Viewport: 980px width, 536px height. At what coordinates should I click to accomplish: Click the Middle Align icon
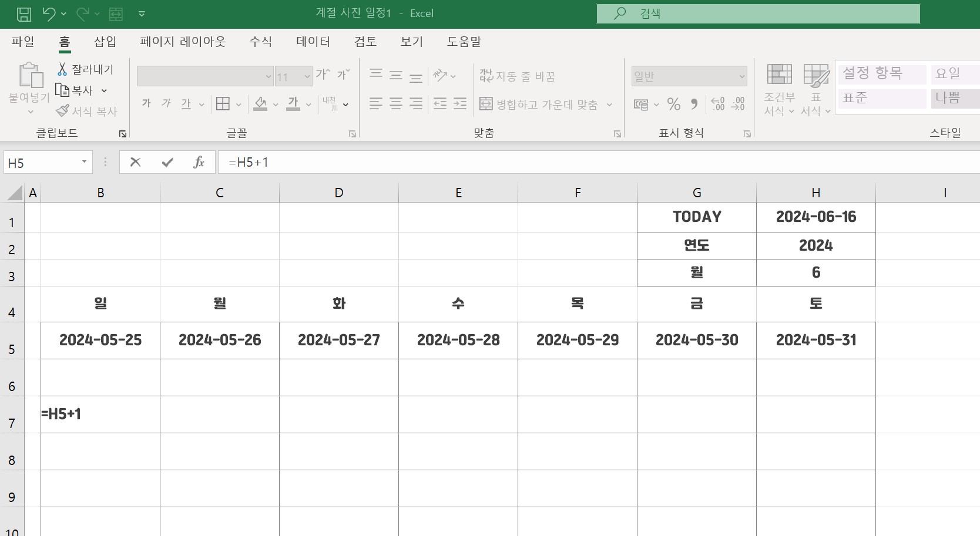click(x=396, y=75)
